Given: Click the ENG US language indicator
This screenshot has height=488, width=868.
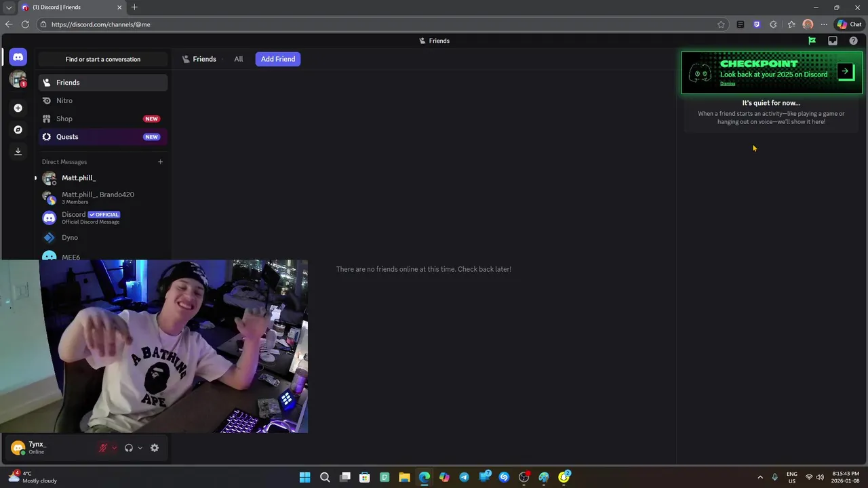Looking at the screenshot, I should (x=792, y=477).
